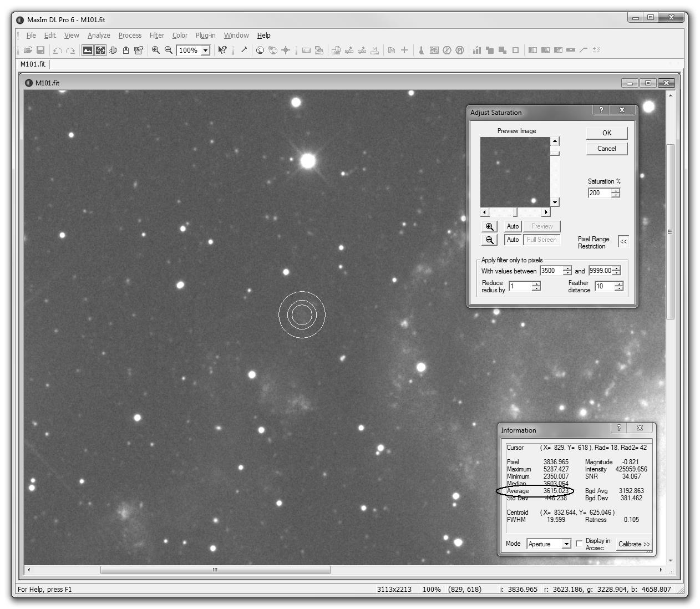Click the Preview button
This screenshot has width=700, height=609.
(542, 226)
